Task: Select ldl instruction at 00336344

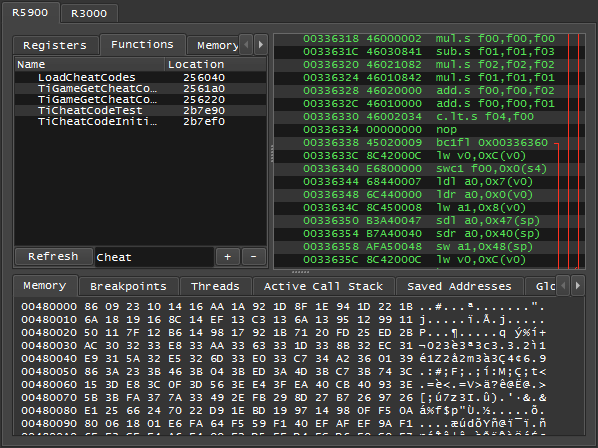Action: pyautogui.click(x=429, y=181)
